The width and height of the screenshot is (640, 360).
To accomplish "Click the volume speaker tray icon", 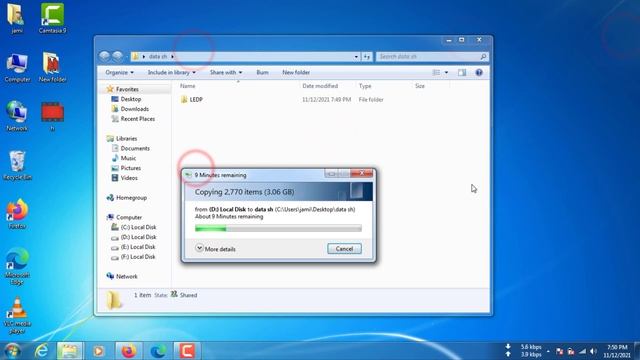I will tap(594, 351).
